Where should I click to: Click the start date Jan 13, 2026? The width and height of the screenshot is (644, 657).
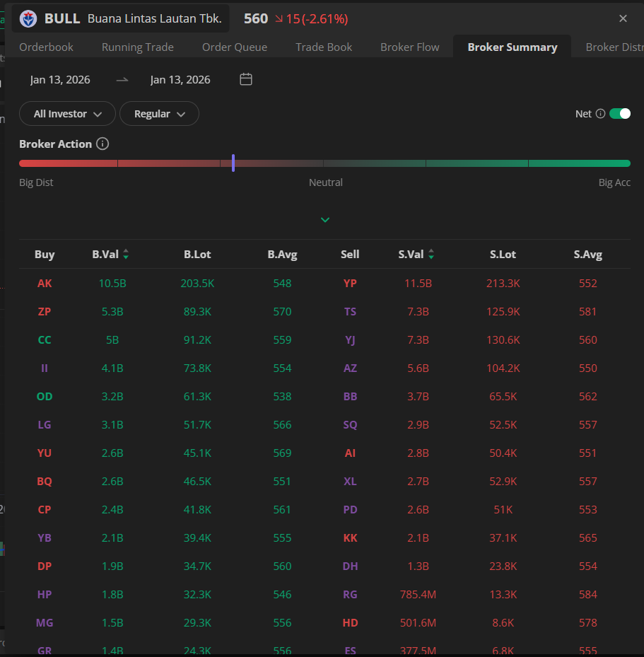[x=60, y=80]
